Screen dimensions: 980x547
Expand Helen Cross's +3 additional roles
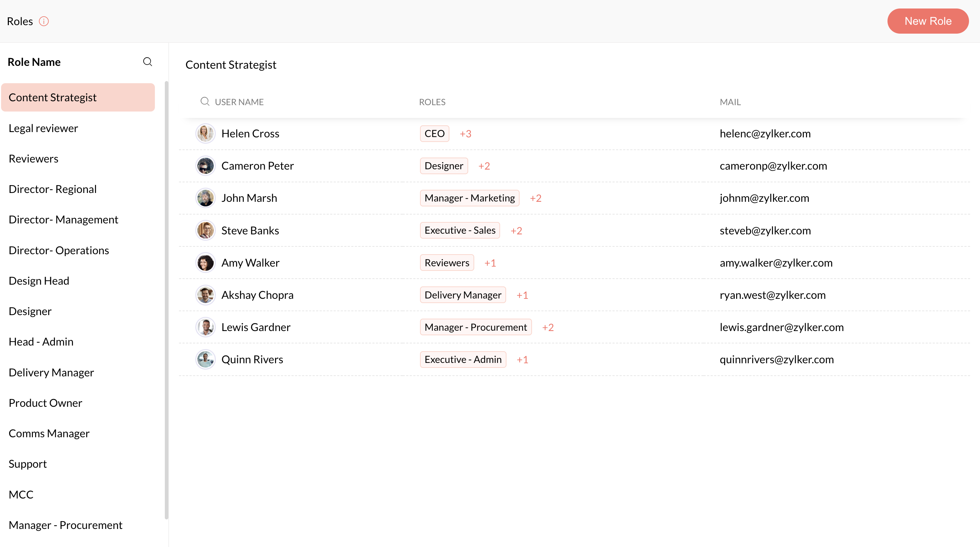pos(465,134)
